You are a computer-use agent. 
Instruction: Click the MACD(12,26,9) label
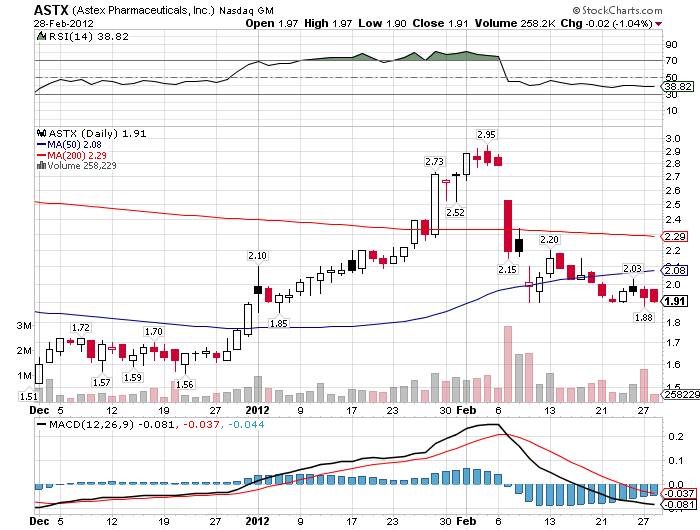(92, 424)
